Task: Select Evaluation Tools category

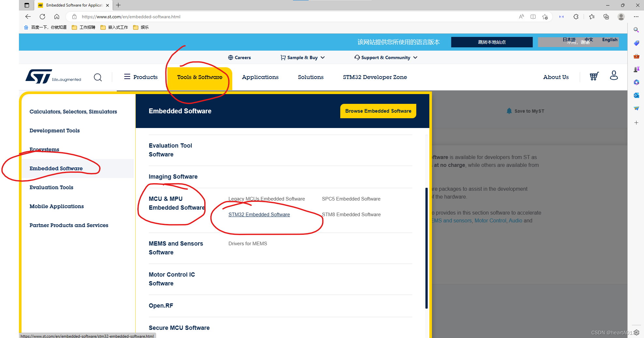Action: (51, 187)
